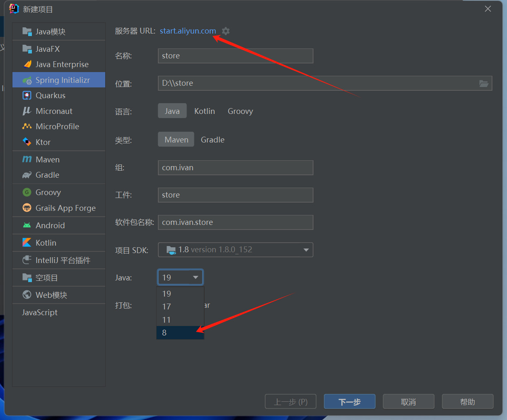This screenshot has width=507, height=420.
Task: Click the IntelliJ logo in title bar
Action: pos(14,9)
